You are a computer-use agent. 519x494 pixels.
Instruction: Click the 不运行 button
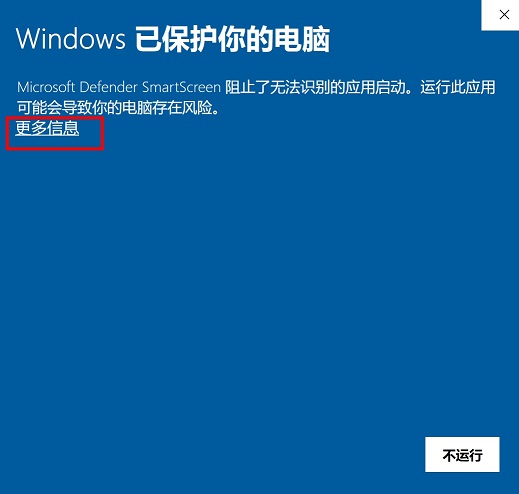462,455
